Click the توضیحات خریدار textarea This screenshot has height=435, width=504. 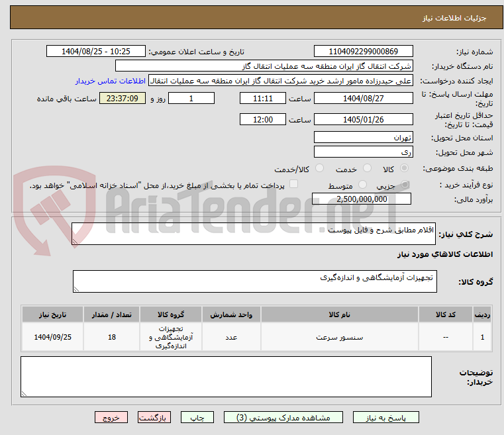coord(226,377)
